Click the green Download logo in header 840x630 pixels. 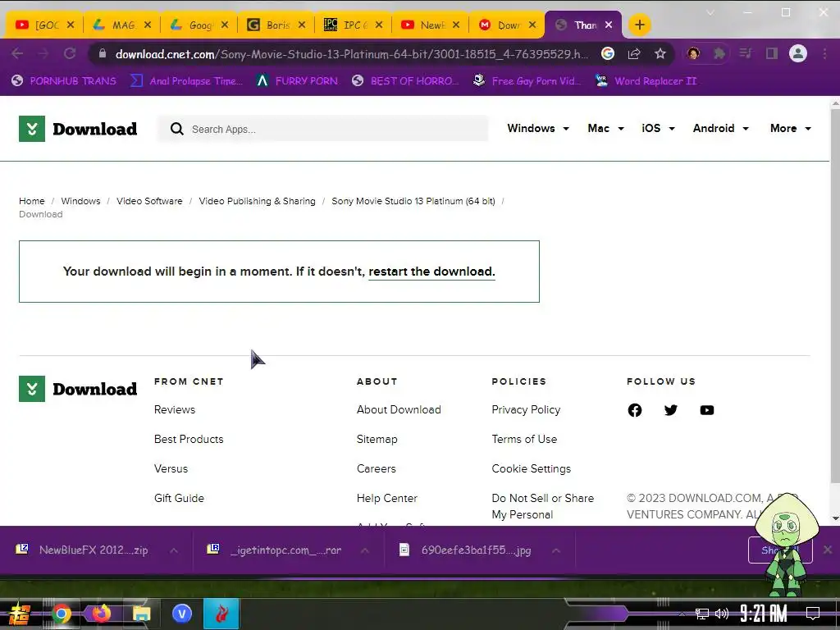(x=78, y=129)
